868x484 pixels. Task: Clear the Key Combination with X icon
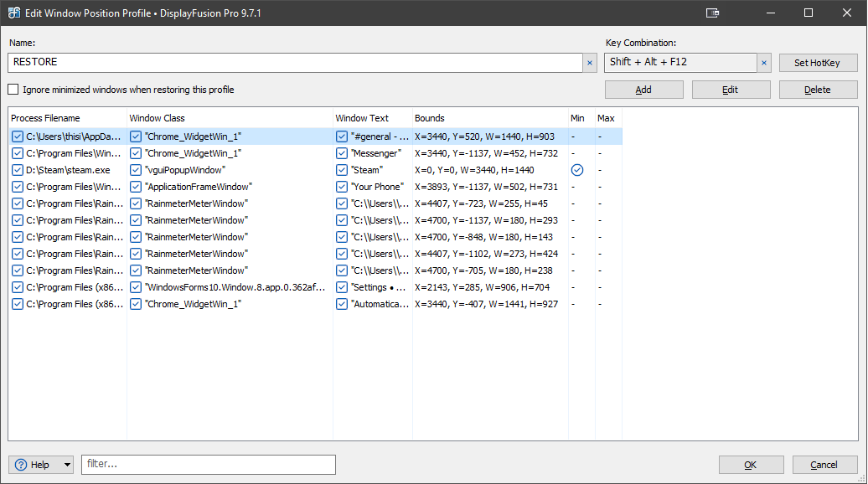click(x=764, y=63)
